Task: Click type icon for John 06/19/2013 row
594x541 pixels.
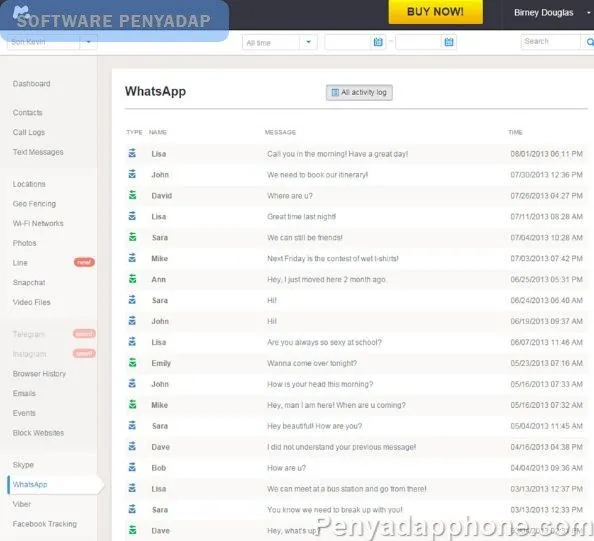Action: tap(132, 321)
